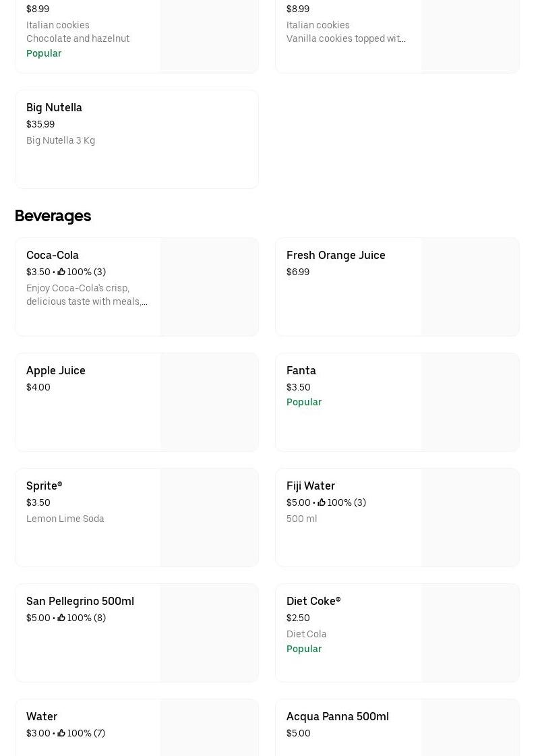
Task: Click San Pellegrino 500ml thumbs-up icon
Action: (61, 618)
